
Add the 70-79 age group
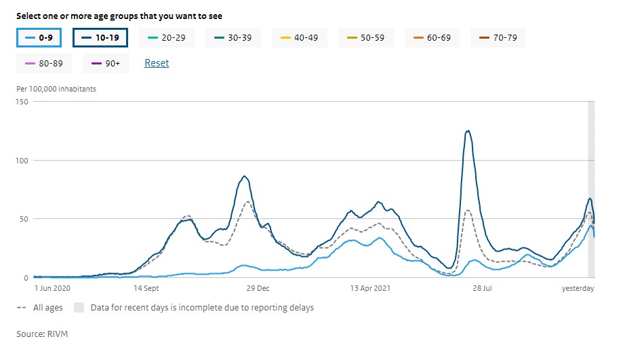(498, 38)
